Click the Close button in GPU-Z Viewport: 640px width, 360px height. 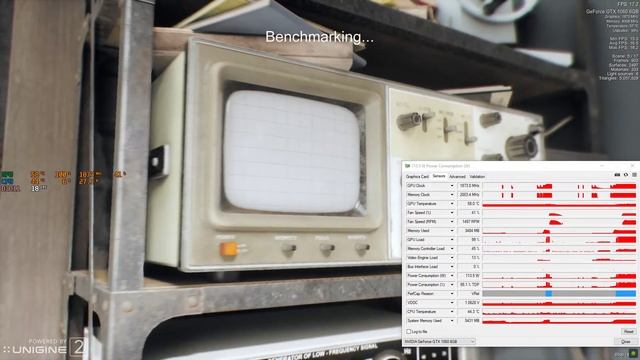click(x=626, y=341)
